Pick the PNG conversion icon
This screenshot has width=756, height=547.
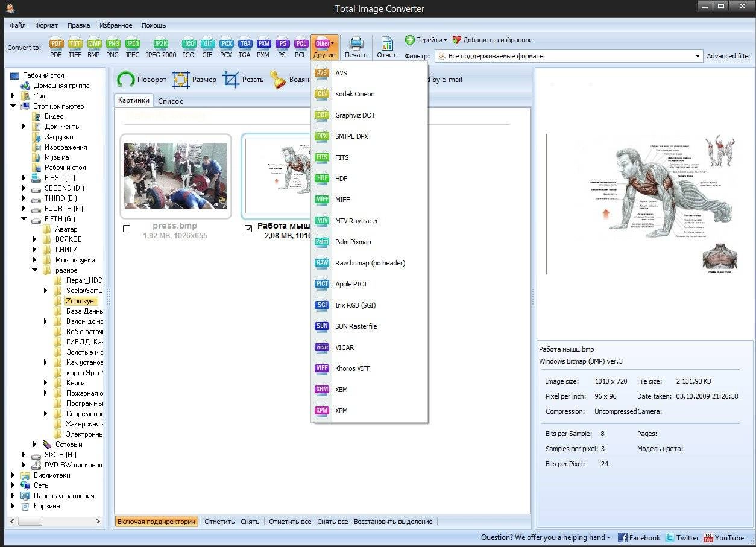[113, 48]
